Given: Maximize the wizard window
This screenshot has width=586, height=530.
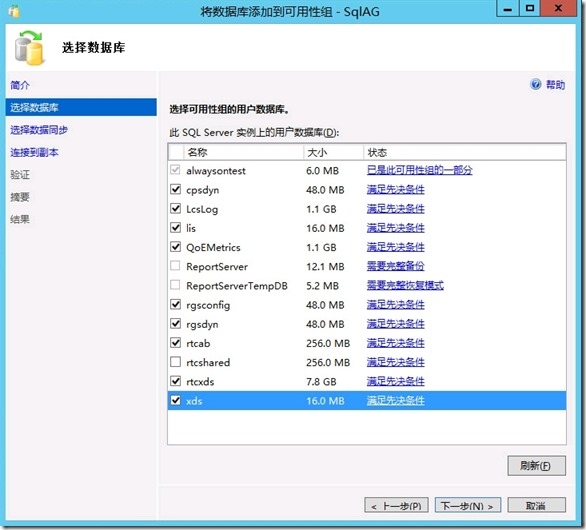Looking at the screenshot, I should tap(530, 8).
